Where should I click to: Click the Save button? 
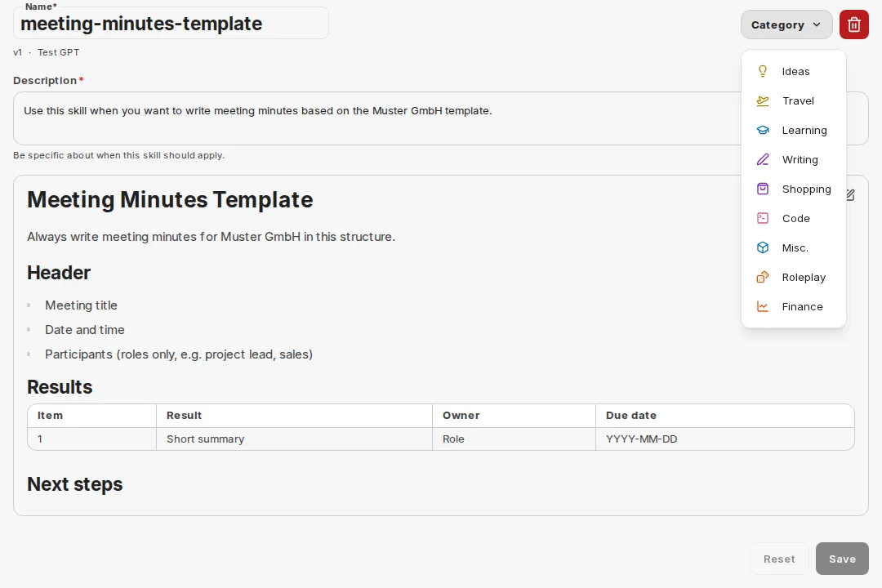842,559
